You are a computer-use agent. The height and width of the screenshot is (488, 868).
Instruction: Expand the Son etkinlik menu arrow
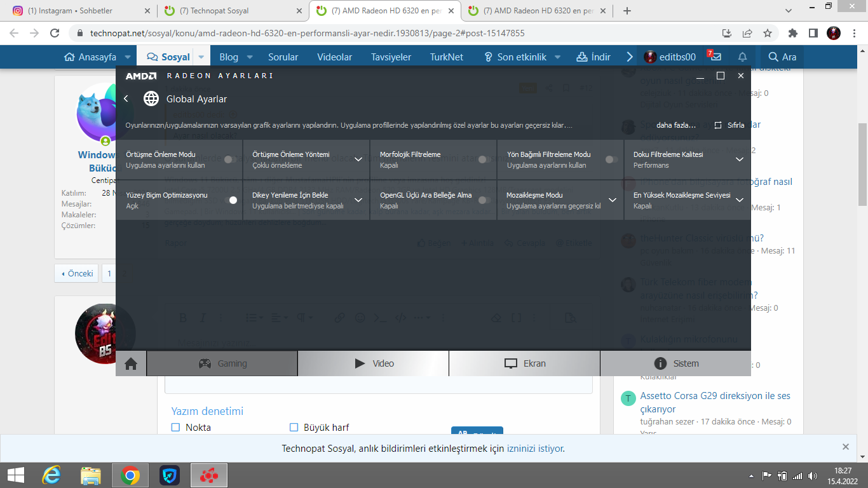[558, 57]
